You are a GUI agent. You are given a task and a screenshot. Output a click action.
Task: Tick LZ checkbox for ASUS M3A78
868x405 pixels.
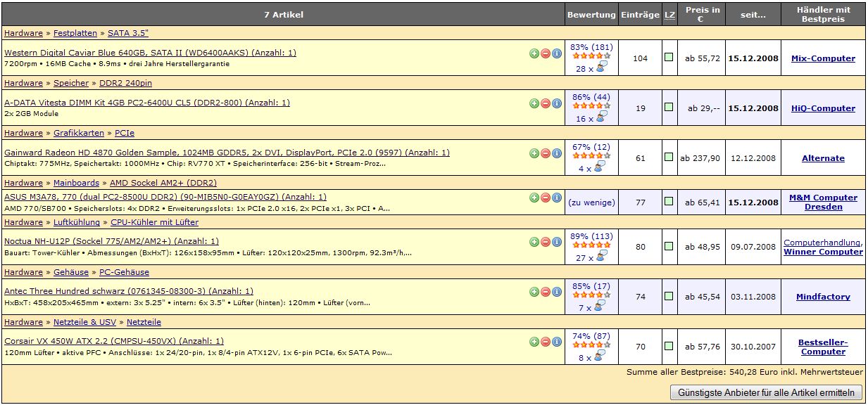point(669,202)
